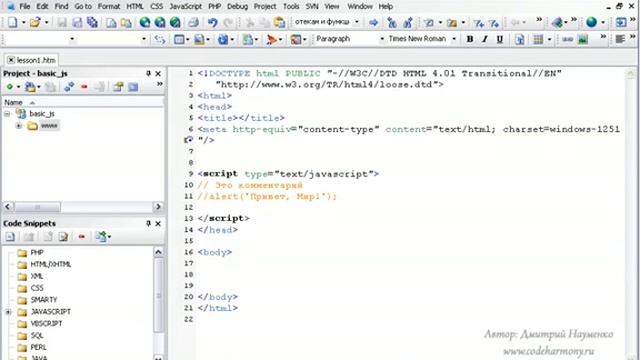Click the third green globe icon

pyautogui.click(x=175, y=22)
